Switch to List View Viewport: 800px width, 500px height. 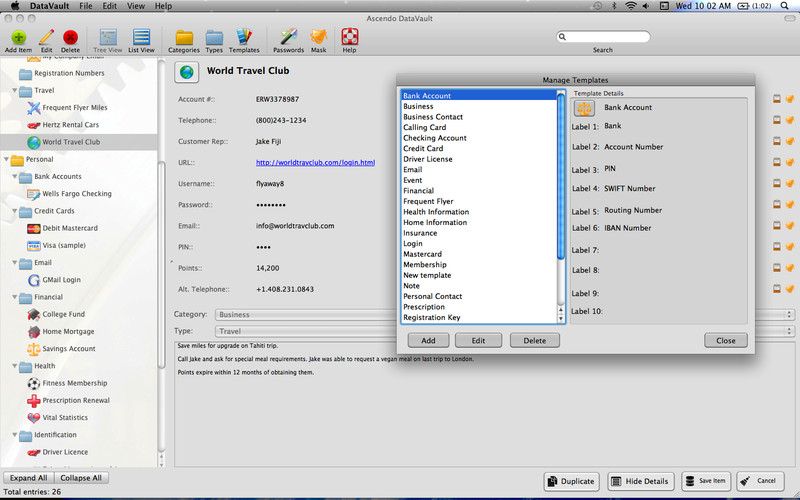click(141, 37)
